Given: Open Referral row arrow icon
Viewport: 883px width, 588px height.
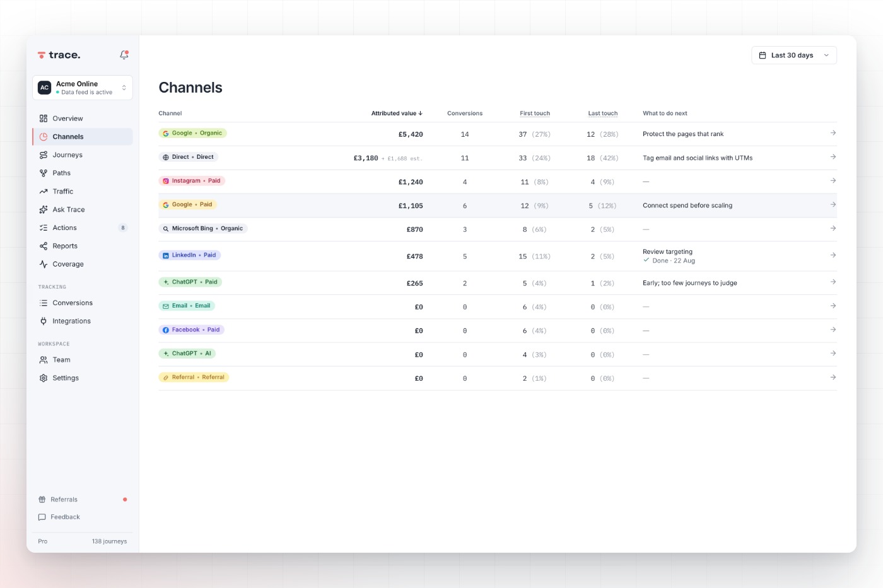Looking at the screenshot, I should [x=833, y=378].
